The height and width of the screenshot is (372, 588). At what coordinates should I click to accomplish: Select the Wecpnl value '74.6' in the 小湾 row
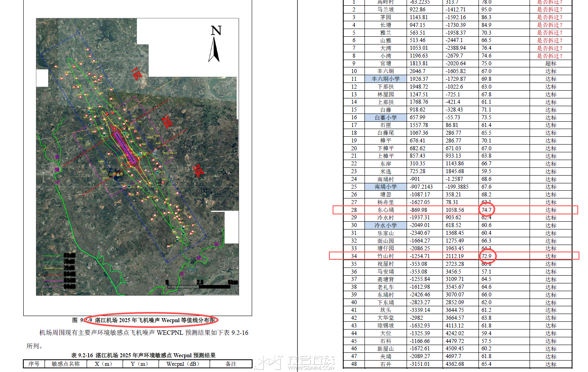(486, 56)
